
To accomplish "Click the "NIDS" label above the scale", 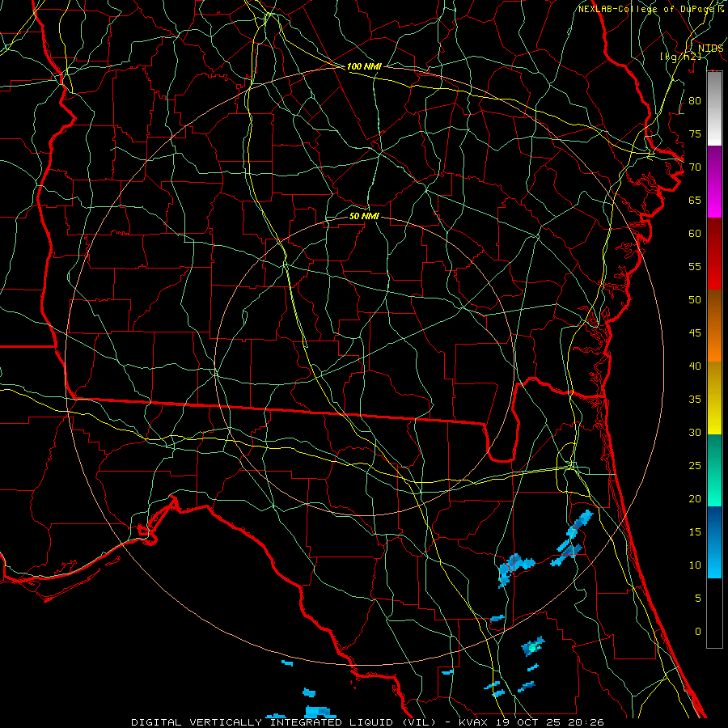I will pyautogui.click(x=711, y=49).
